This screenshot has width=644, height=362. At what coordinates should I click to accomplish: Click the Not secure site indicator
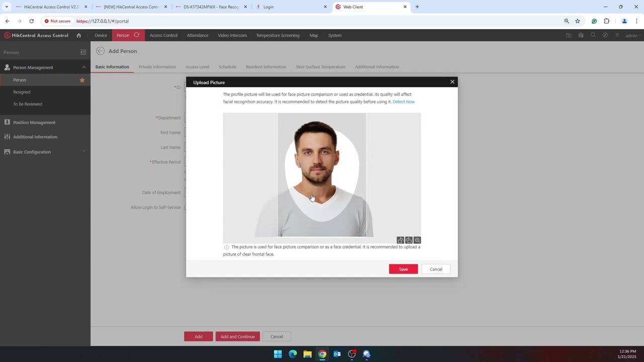(x=57, y=21)
